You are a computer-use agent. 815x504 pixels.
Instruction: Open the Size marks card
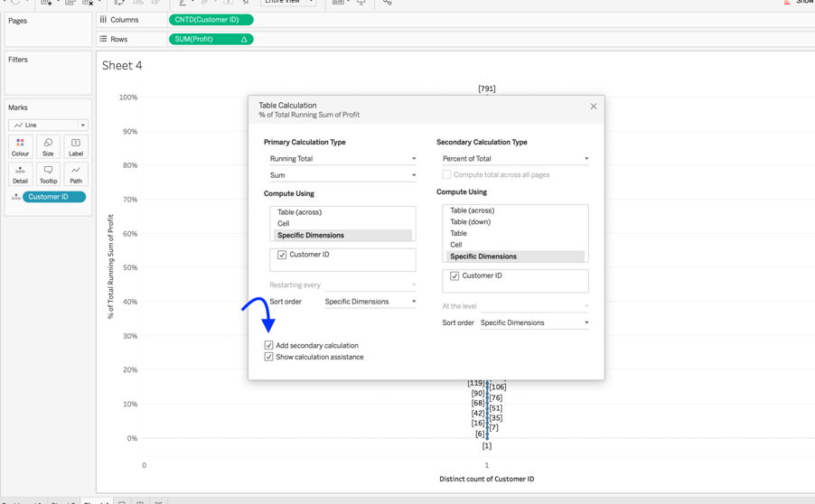(48, 146)
